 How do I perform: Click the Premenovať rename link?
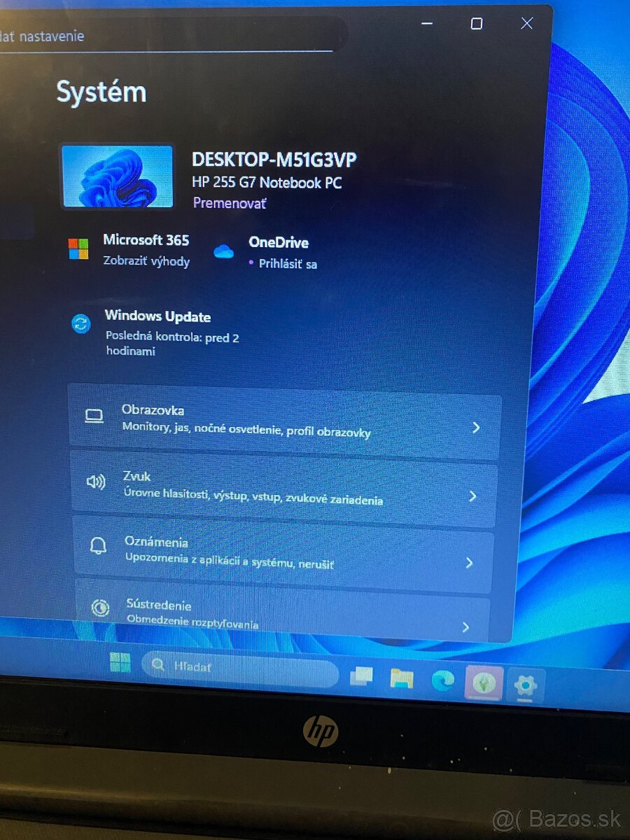coord(229,203)
